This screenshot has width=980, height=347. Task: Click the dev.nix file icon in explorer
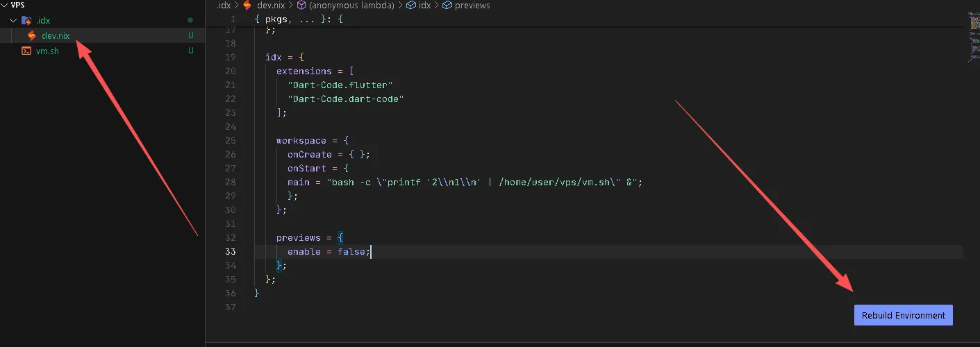32,35
